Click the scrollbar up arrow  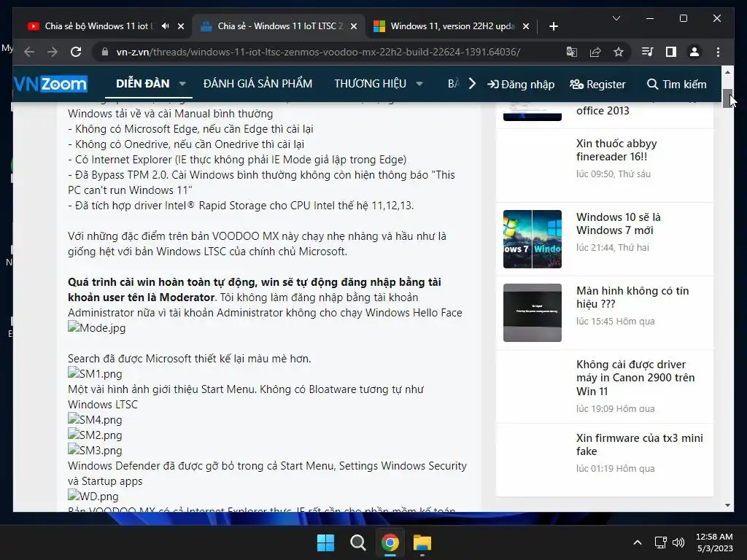(x=727, y=72)
